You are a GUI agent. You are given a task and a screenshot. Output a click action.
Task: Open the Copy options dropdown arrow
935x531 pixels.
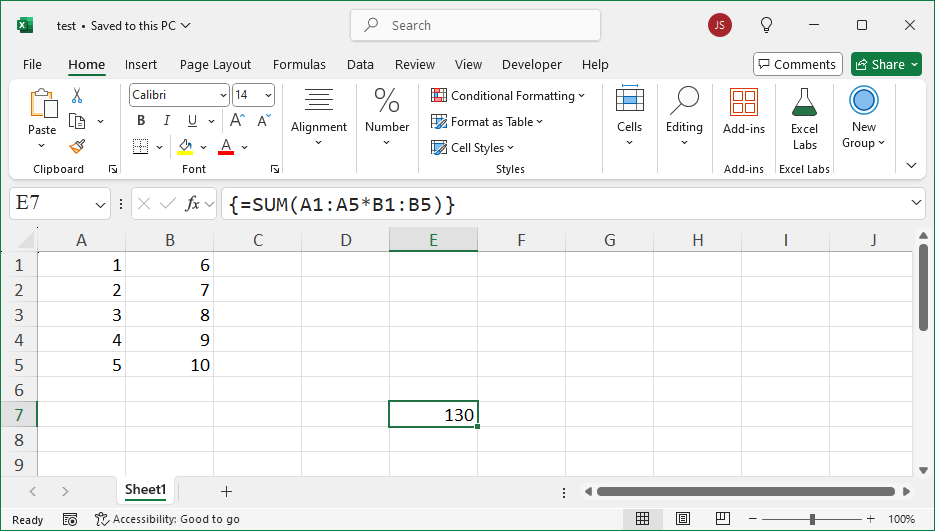pyautogui.click(x=100, y=121)
